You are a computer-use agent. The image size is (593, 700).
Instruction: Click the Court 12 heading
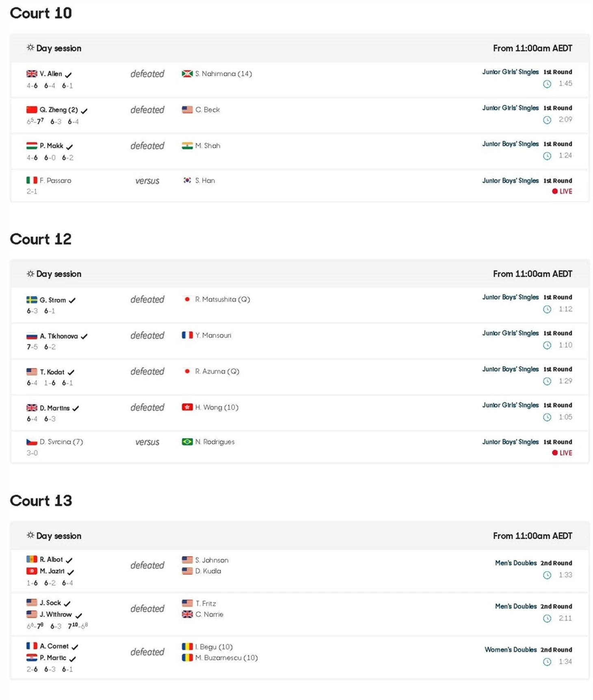(x=41, y=239)
